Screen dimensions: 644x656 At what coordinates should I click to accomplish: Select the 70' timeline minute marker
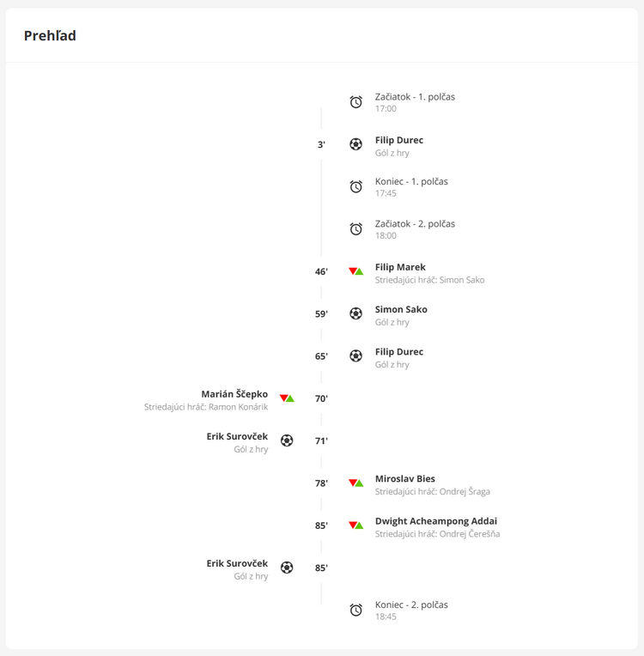click(x=321, y=398)
